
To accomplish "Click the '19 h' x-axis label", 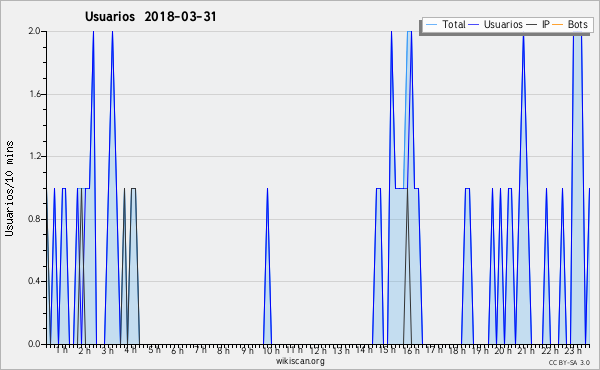I will (x=481, y=350).
